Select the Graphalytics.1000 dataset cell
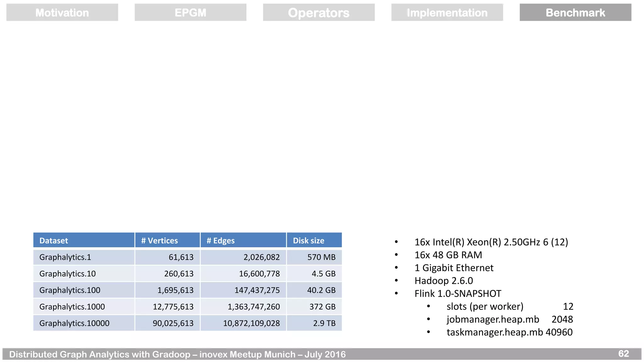This screenshot has height=362, width=644. [84, 307]
